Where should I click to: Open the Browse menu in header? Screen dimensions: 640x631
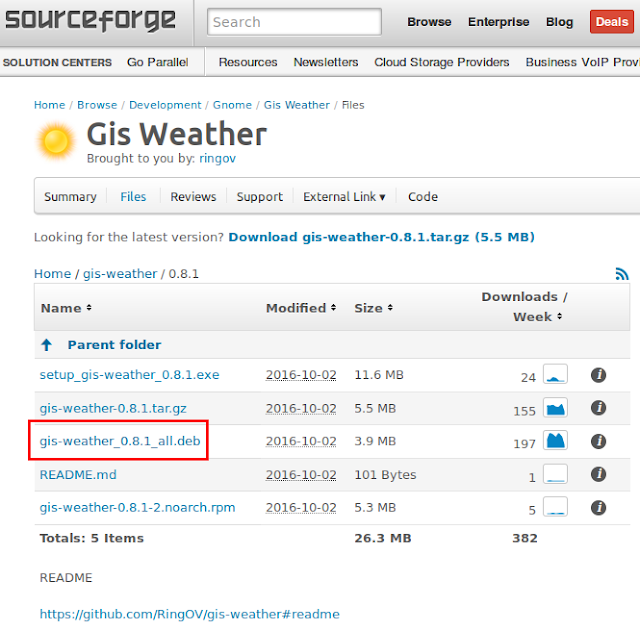pos(429,22)
